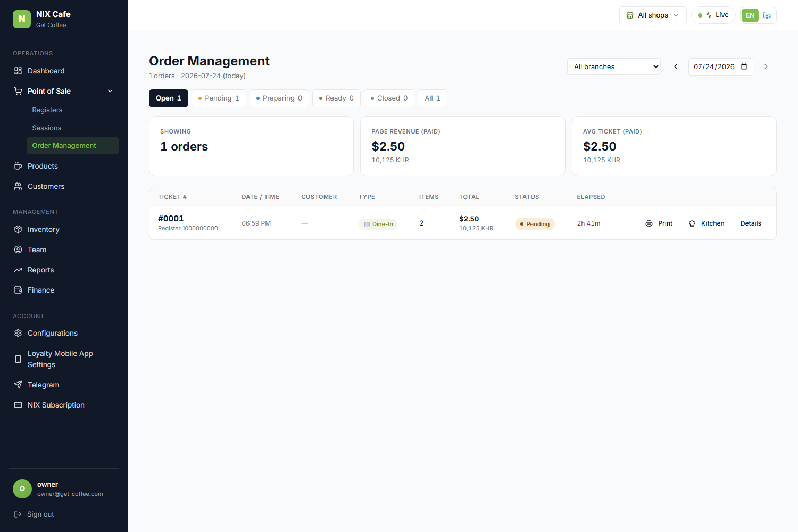Click the date field showing 07/24/2026

click(720, 66)
